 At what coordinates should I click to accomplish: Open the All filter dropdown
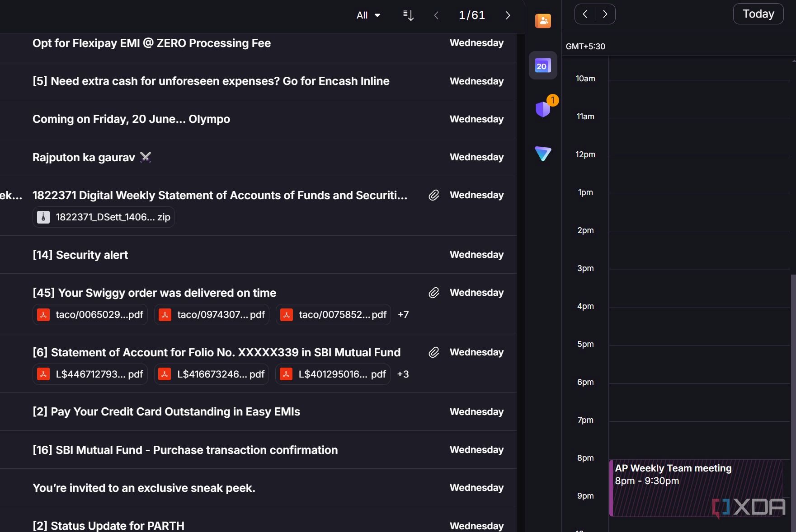[368, 15]
